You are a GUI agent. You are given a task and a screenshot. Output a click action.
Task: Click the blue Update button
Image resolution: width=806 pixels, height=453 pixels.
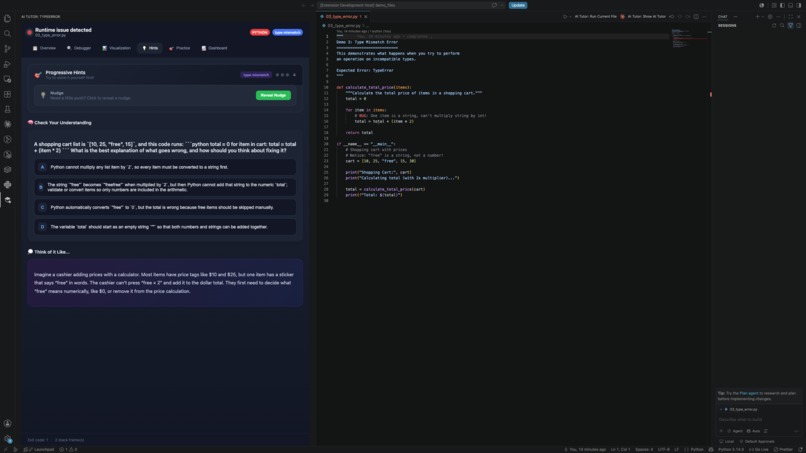(x=518, y=5)
